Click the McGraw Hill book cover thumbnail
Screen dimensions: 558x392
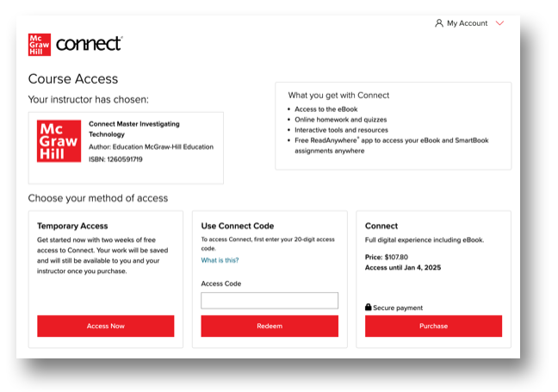(x=59, y=141)
